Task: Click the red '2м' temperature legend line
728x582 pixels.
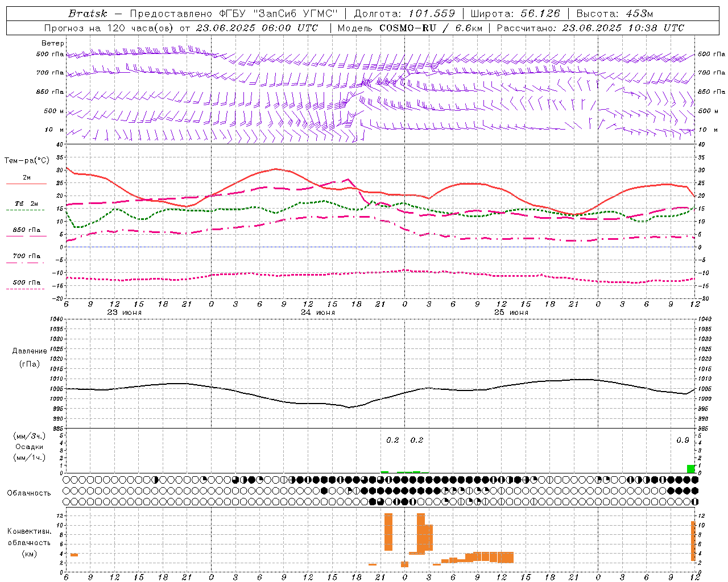Action: point(26,184)
